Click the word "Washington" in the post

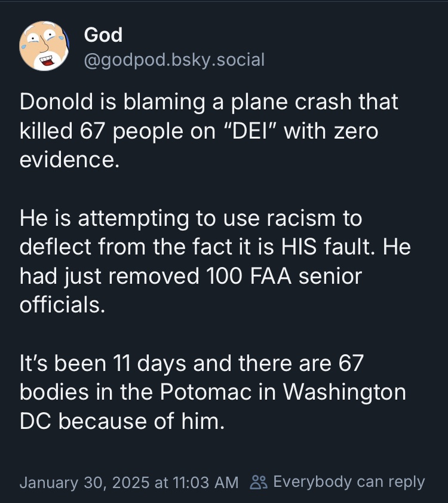pos(343,393)
